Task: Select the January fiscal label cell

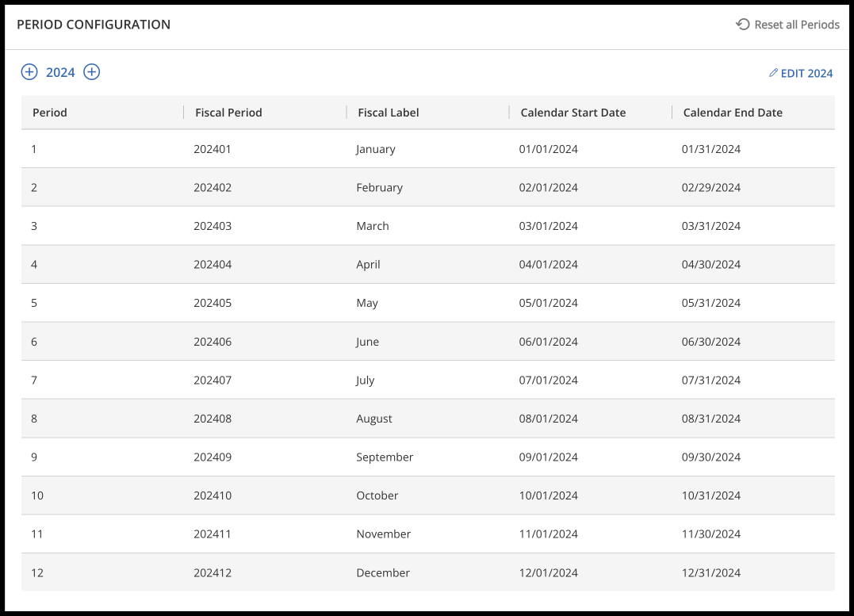Action: click(376, 149)
